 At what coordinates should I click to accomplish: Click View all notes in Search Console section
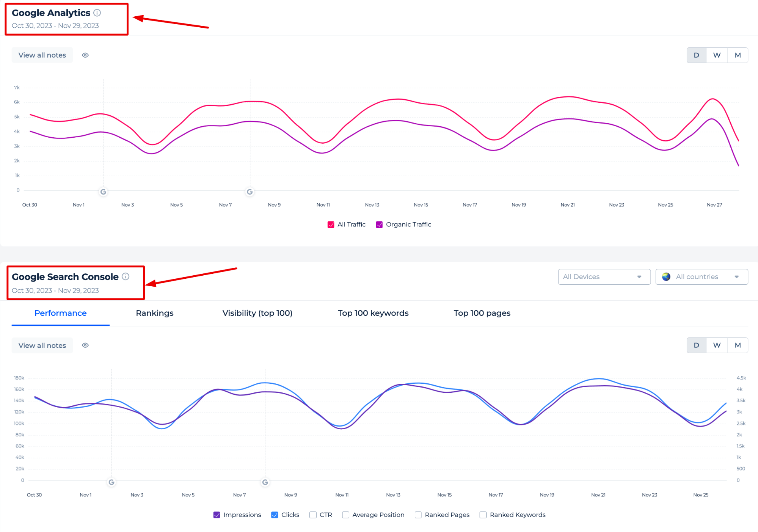[x=42, y=345]
